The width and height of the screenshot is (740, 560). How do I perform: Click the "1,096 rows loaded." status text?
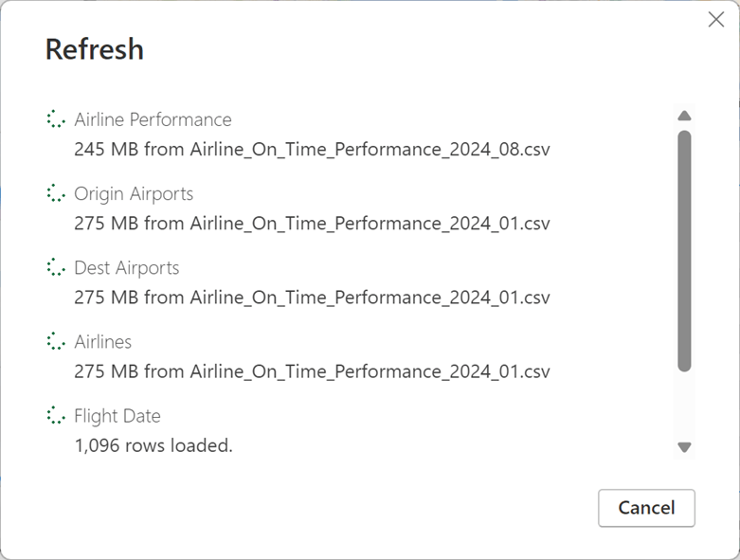click(153, 444)
